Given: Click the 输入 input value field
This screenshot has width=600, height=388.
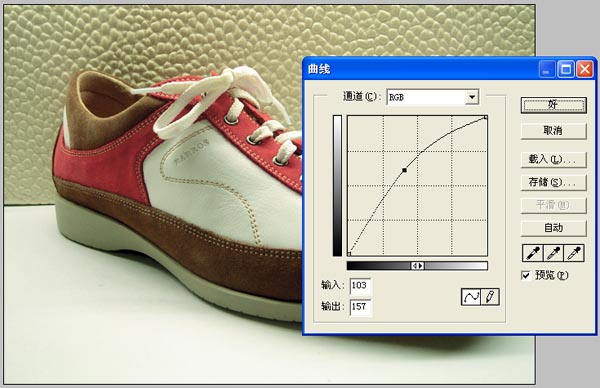Looking at the screenshot, I should (x=360, y=285).
